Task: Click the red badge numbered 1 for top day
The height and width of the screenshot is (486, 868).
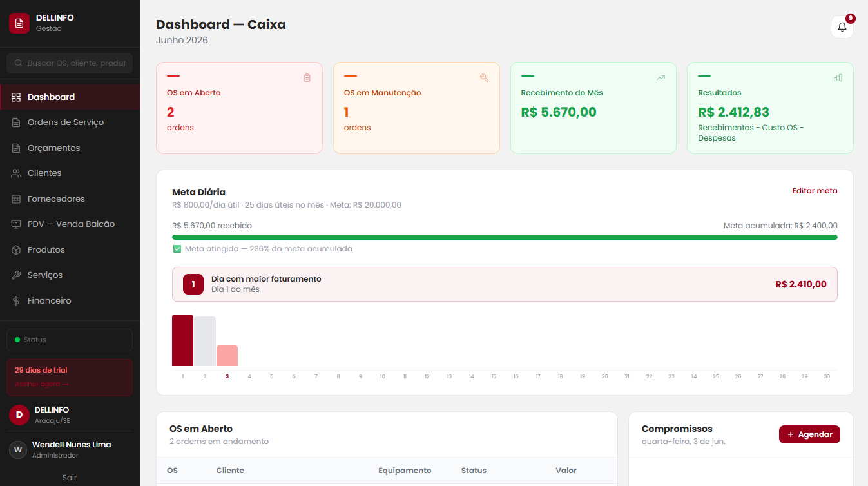Action: pos(193,284)
